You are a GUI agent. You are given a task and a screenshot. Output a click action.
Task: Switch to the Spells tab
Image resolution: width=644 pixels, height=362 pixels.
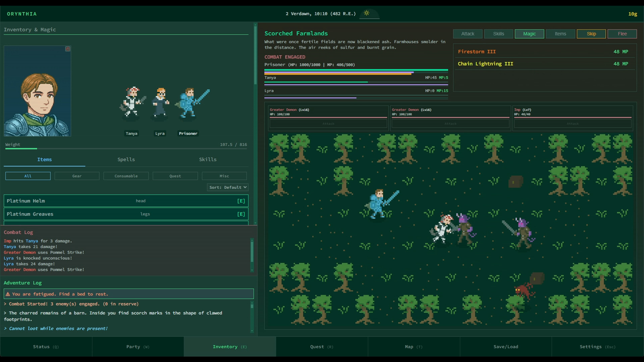tap(126, 160)
